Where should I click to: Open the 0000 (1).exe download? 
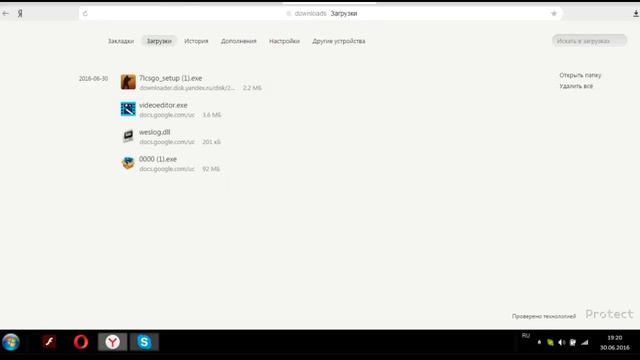click(x=158, y=159)
